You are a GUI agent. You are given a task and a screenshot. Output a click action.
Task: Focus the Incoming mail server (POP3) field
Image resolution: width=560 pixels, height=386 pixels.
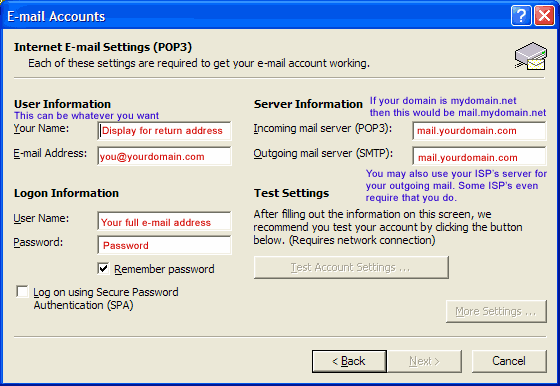coord(479,131)
